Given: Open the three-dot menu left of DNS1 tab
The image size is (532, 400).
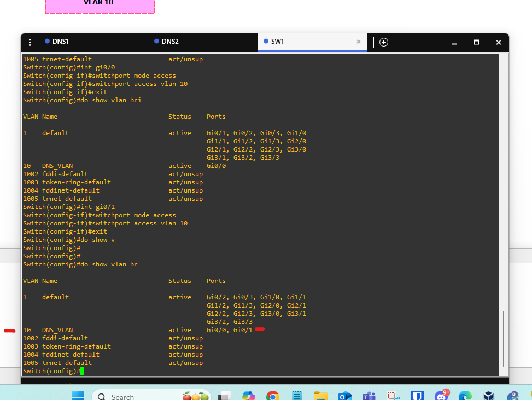Looking at the screenshot, I should coord(30,42).
